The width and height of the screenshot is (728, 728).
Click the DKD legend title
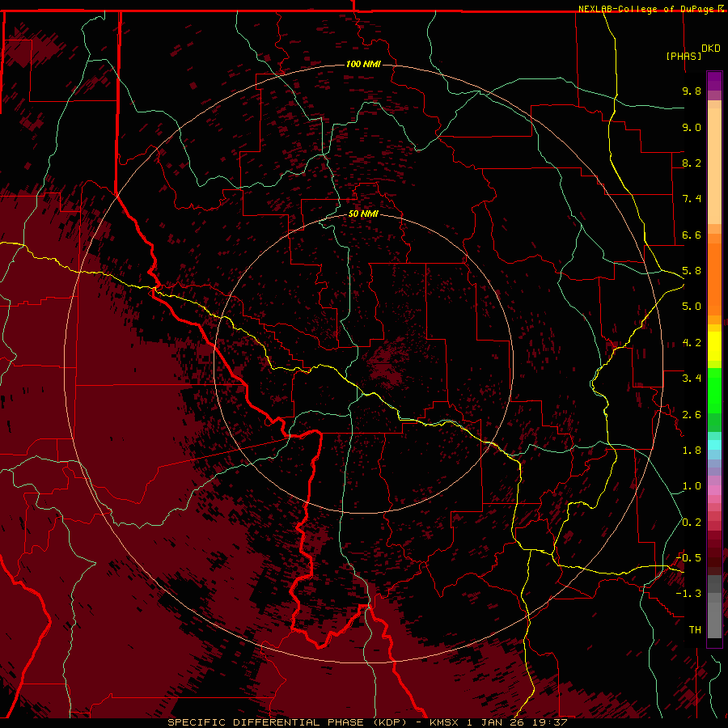click(x=710, y=49)
